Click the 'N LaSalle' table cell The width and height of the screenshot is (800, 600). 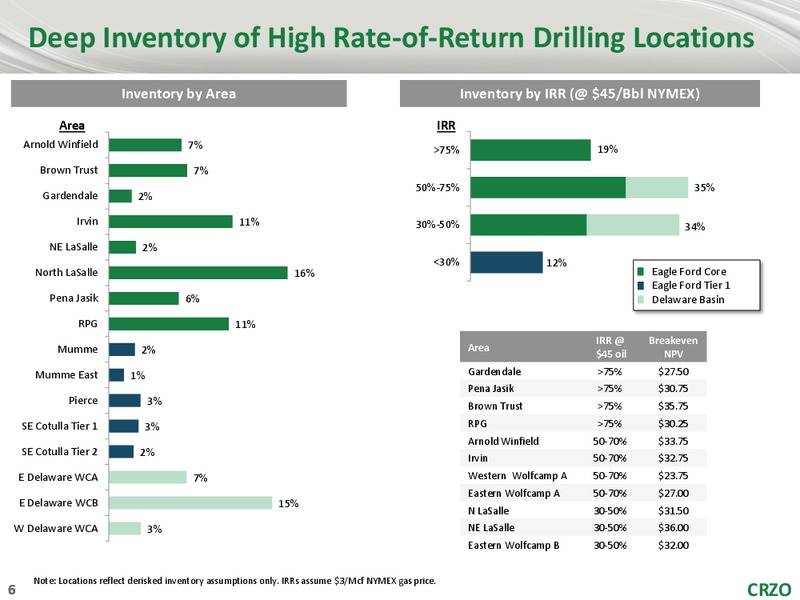coord(488,511)
